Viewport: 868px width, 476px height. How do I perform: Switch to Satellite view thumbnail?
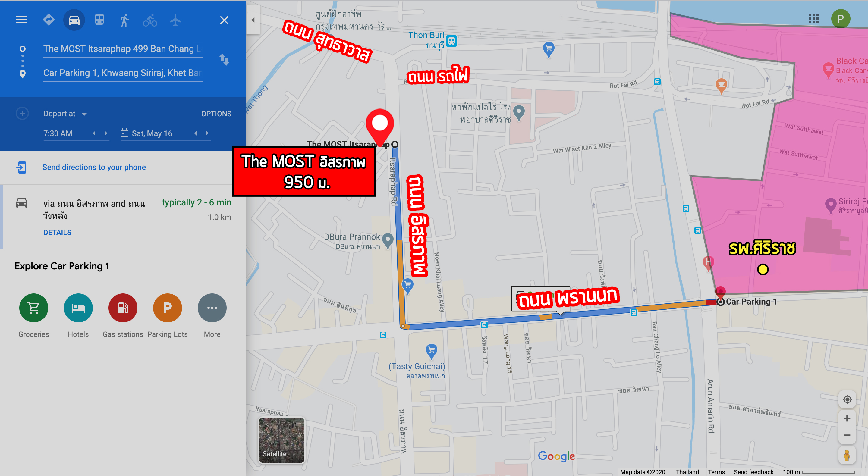pos(282,440)
